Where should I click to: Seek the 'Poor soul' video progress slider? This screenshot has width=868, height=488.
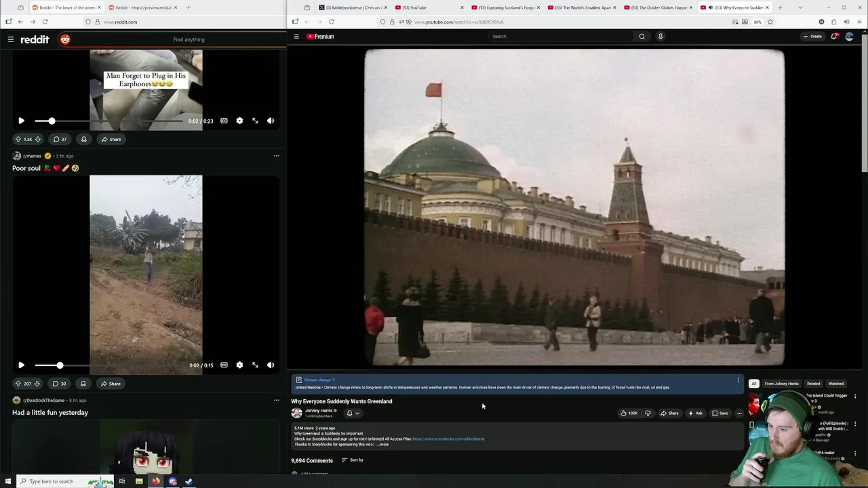[x=108, y=365]
